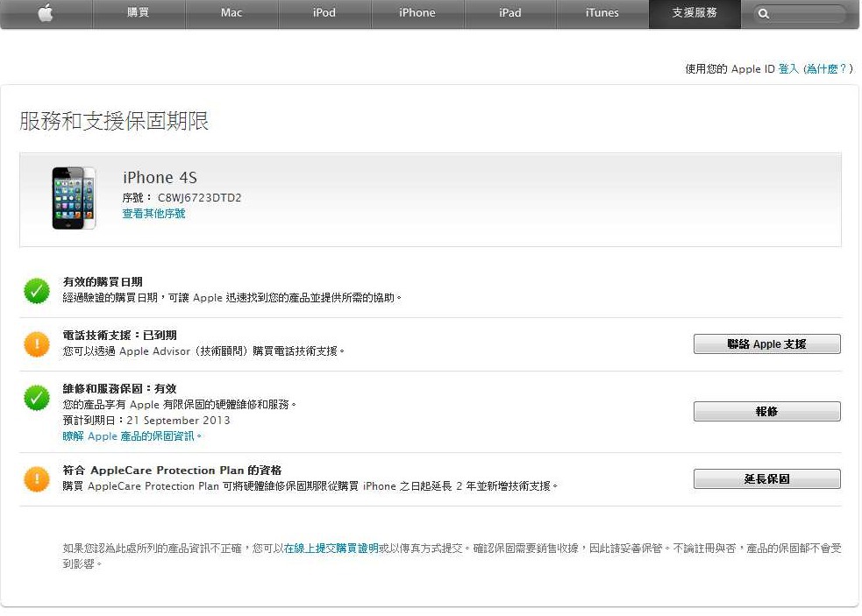Open the iPhone menu item
862x616 pixels.
(417, 12)
